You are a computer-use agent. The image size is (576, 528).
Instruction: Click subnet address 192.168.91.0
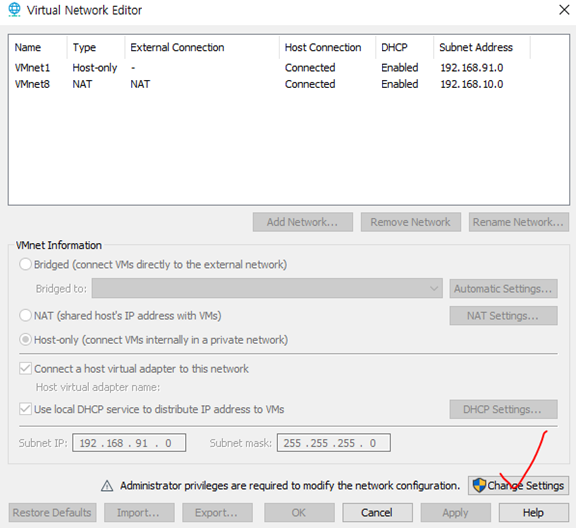point(472,68)
